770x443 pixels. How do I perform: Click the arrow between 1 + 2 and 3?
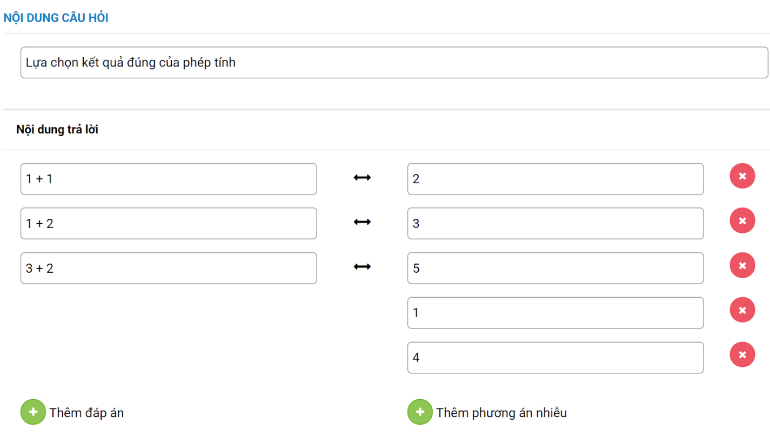362,222
